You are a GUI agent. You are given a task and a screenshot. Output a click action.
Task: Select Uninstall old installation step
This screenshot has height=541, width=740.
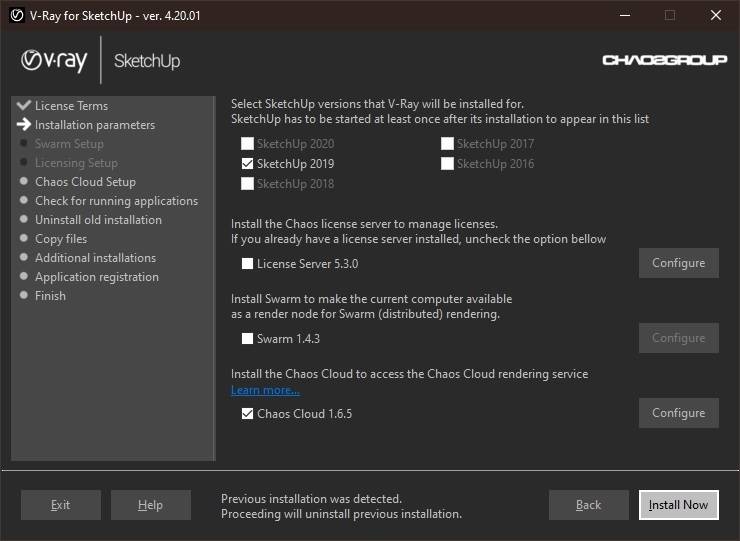pyautogui.click(x=98, y=220)
